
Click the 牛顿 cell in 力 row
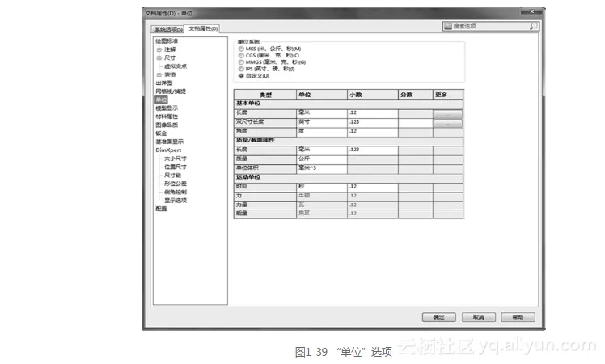coord(322,196)
